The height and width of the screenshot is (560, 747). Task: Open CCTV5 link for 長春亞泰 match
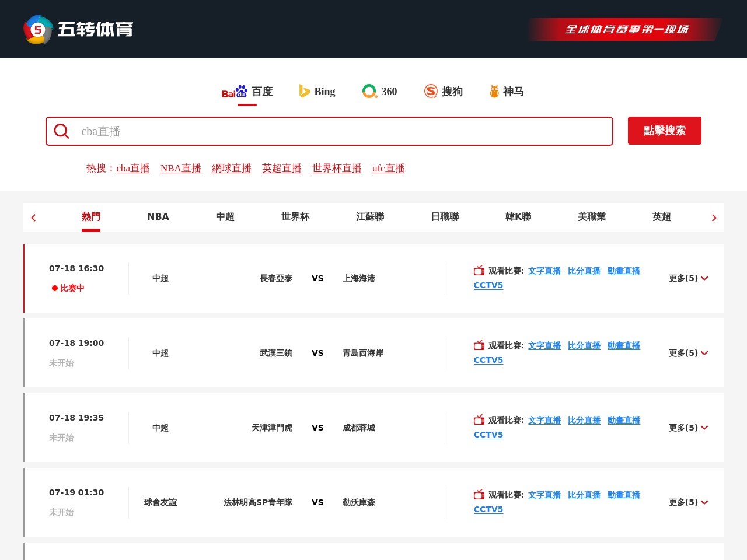(x=488, y=285)
